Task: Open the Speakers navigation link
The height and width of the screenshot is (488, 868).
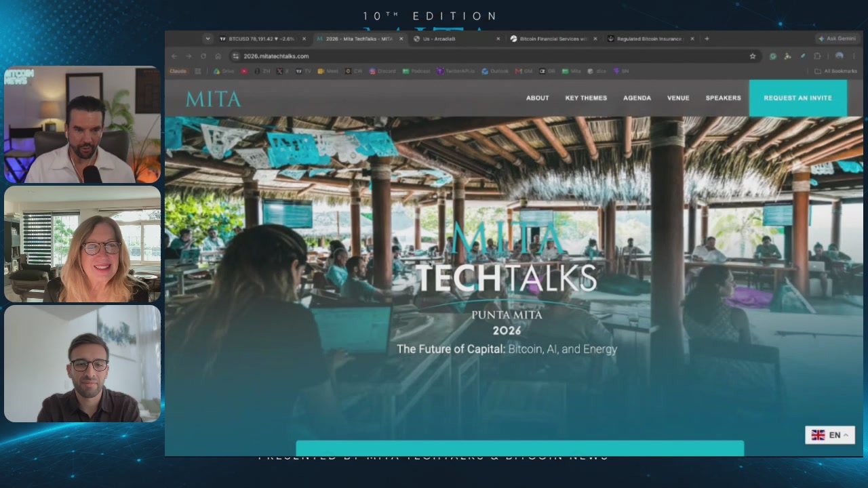Action: point(723,98)
